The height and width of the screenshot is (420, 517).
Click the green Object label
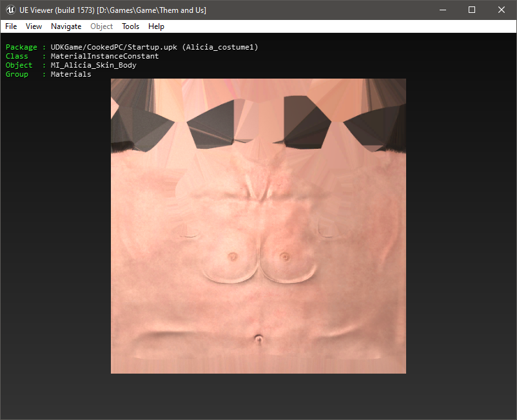19,65
